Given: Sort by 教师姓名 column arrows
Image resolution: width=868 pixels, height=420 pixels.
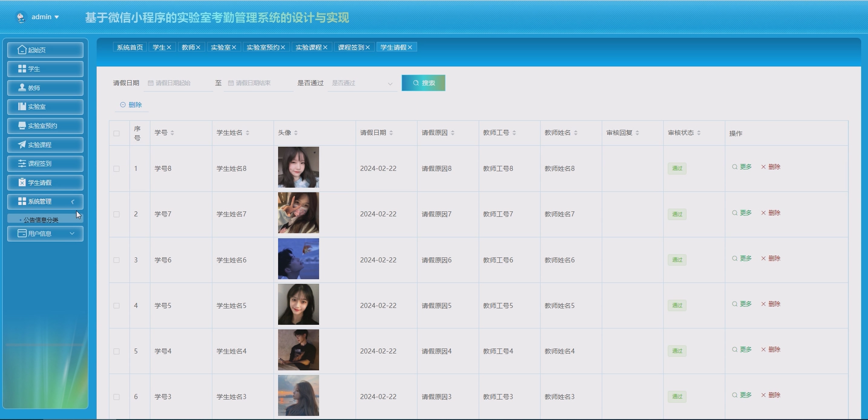Looking at the screenshot, I should click(576, 133).
